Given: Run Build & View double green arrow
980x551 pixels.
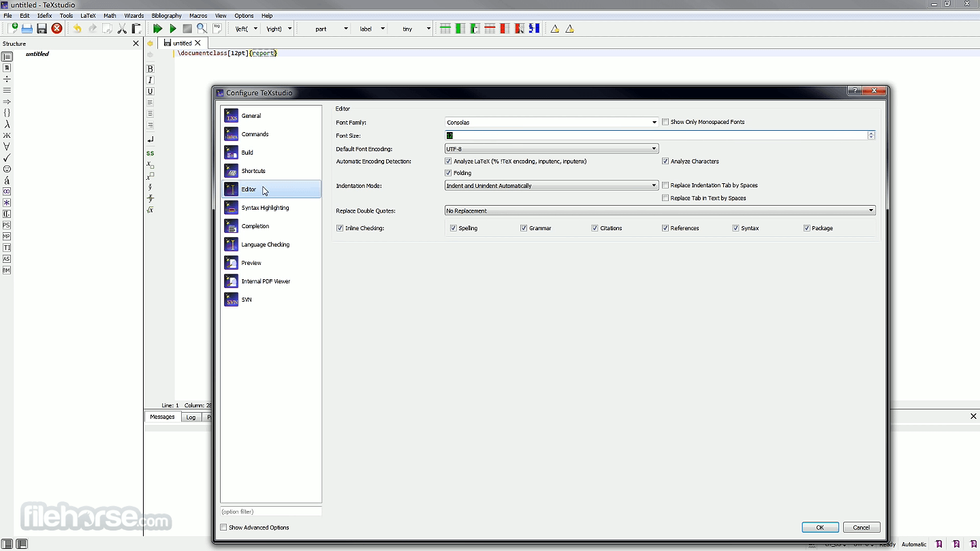Looking at the screenshot, I should click(x=157, y=29).
